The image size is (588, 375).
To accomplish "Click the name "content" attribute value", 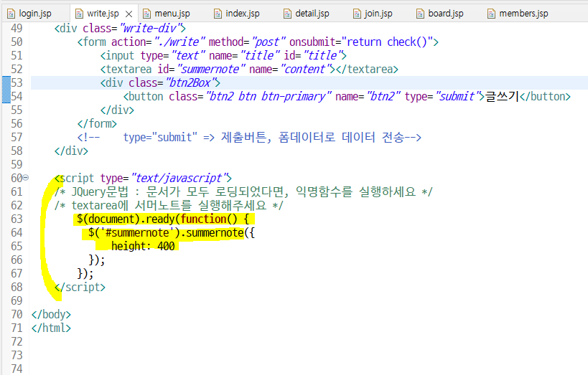I will point(307,69).
